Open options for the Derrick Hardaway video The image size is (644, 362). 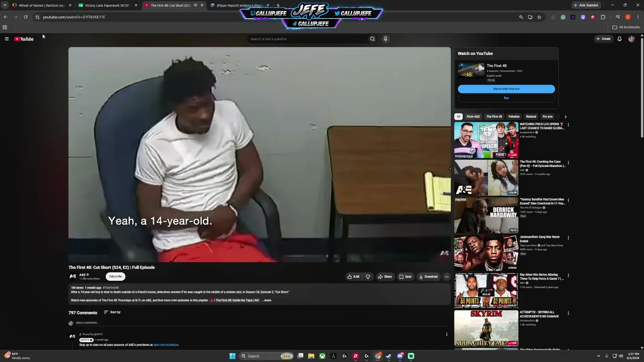pos(568,200)
